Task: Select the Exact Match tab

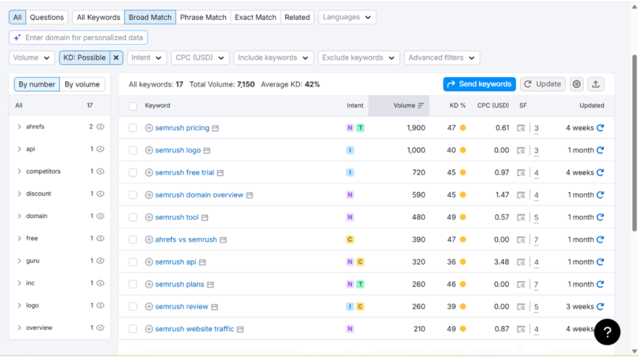Action: (255, 17)
